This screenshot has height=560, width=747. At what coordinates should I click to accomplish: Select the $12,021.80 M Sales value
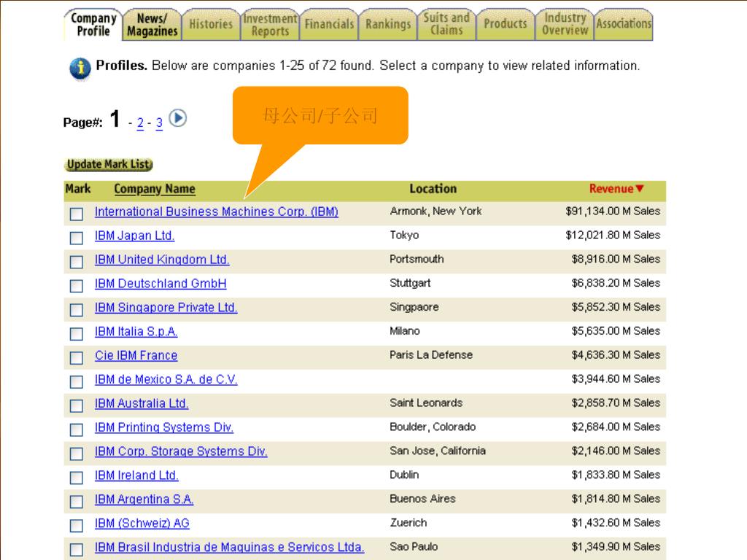click(x=613, y=235)
